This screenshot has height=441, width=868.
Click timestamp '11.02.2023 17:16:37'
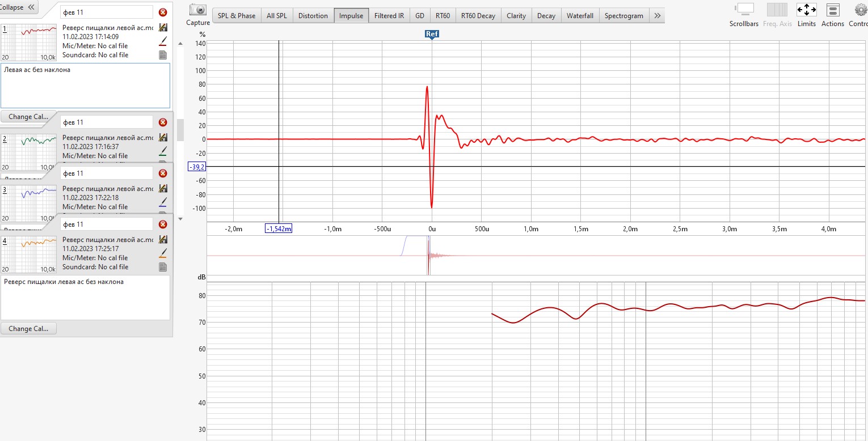click(90, 147)
